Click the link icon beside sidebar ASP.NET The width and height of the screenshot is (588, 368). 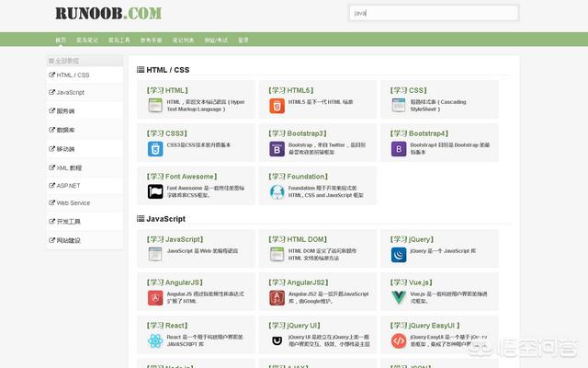point(51,185)
